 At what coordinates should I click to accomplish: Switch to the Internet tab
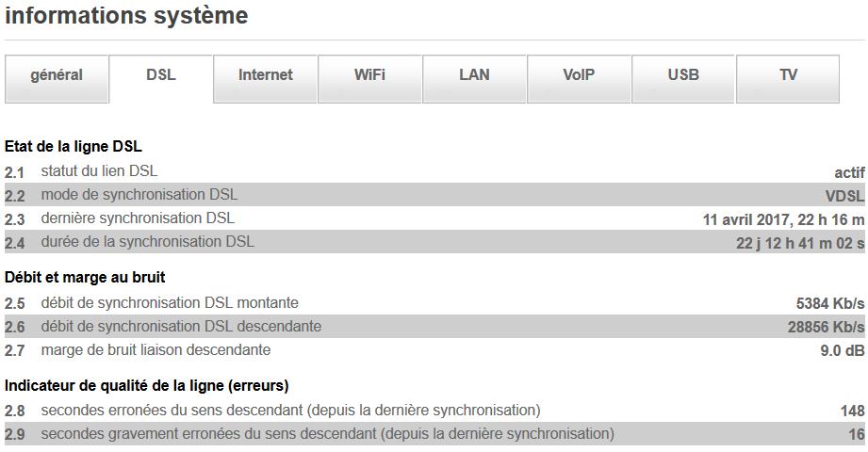point(266,75)
